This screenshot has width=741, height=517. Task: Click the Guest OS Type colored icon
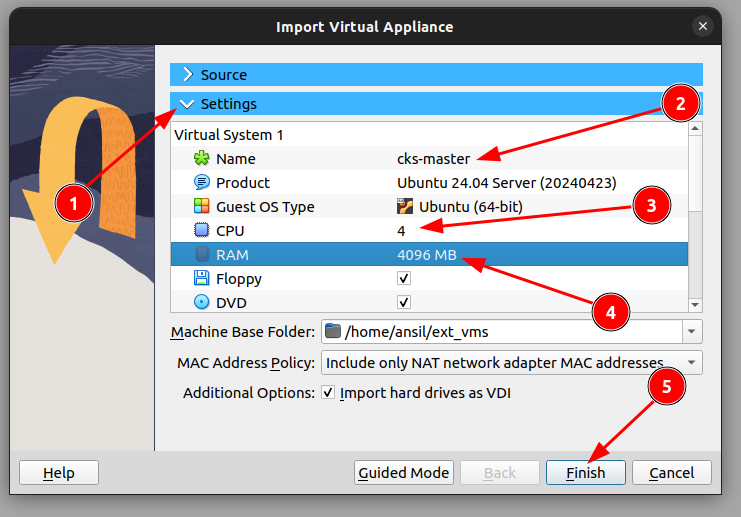202,207
